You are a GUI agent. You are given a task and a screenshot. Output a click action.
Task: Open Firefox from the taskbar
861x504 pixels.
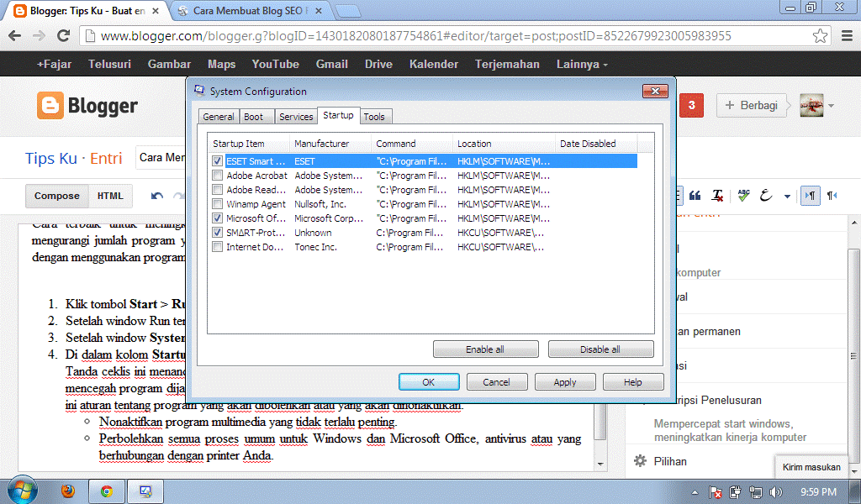[67, 491]
